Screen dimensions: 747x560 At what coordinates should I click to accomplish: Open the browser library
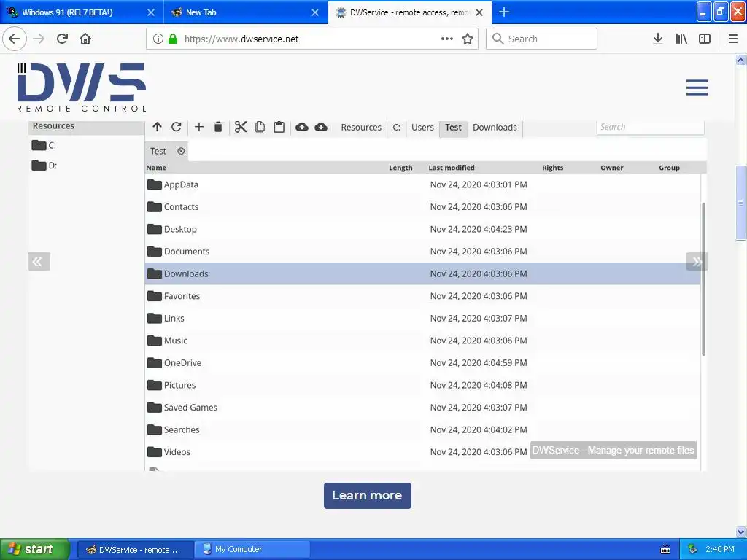coord(681,39)
